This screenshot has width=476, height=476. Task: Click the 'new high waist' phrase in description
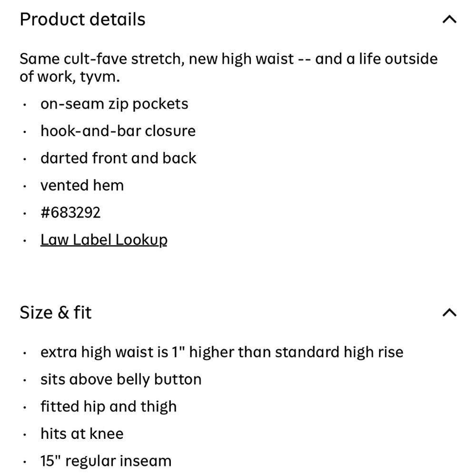tap(241, 59)
